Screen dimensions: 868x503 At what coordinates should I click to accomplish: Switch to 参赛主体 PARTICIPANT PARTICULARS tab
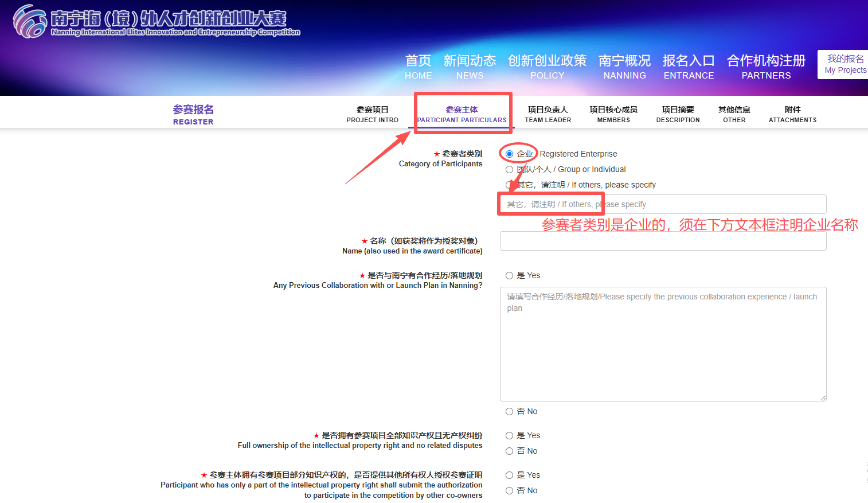point(462,114)
